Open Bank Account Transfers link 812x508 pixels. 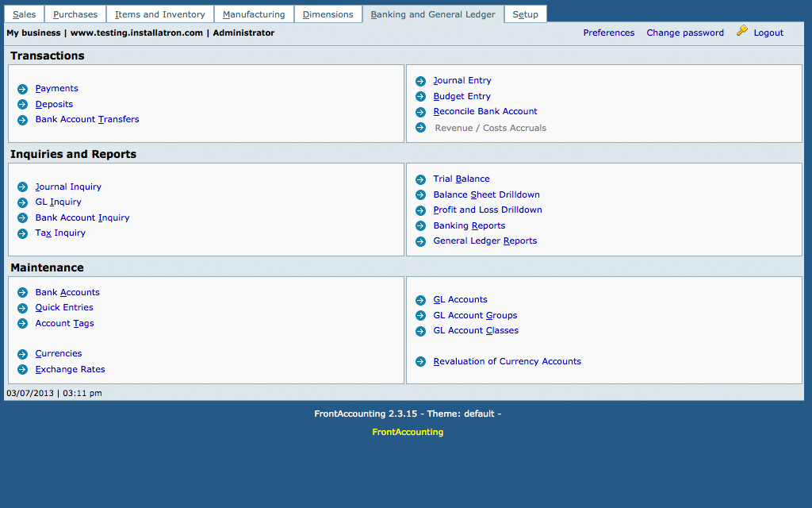pos(87,120)
